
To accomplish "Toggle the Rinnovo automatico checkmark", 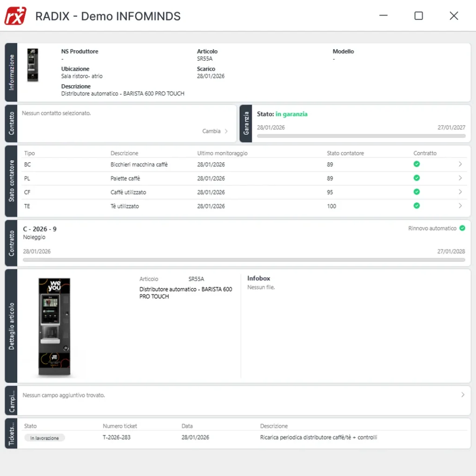I will [462, 228].
